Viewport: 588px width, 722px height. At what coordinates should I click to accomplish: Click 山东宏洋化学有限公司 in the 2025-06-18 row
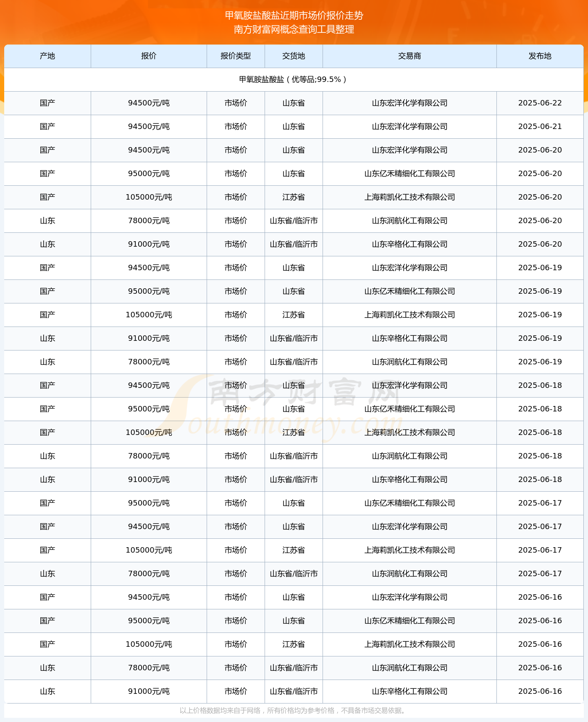[x=409, y=385]
